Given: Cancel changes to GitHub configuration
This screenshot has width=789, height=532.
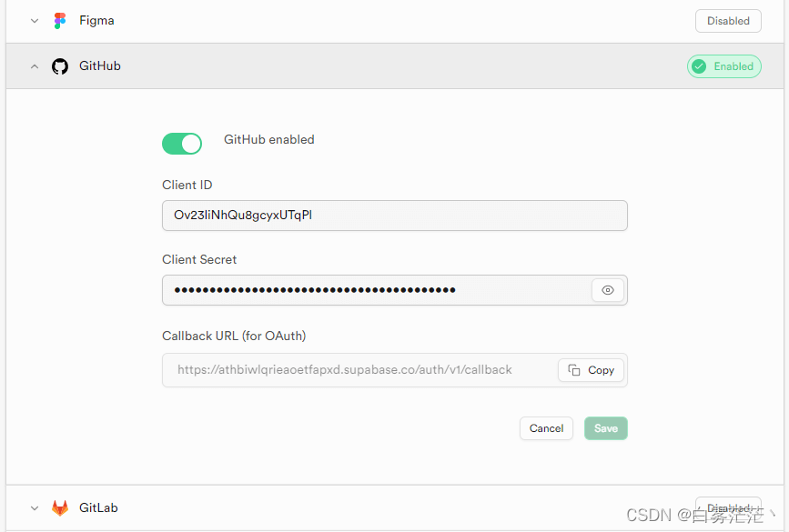Looking at the screenshot, I should tap(546, 427).
